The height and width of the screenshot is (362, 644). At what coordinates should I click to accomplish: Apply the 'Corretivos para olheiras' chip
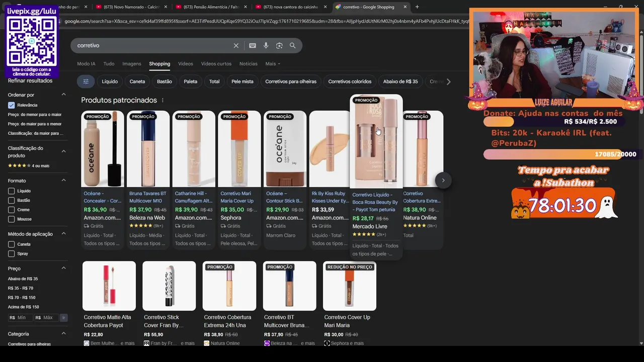click(291, 81)
